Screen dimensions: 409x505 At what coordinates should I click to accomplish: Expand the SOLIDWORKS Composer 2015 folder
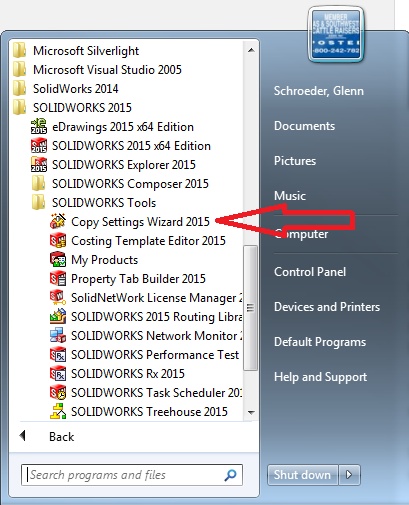click(x=120, y=184)
